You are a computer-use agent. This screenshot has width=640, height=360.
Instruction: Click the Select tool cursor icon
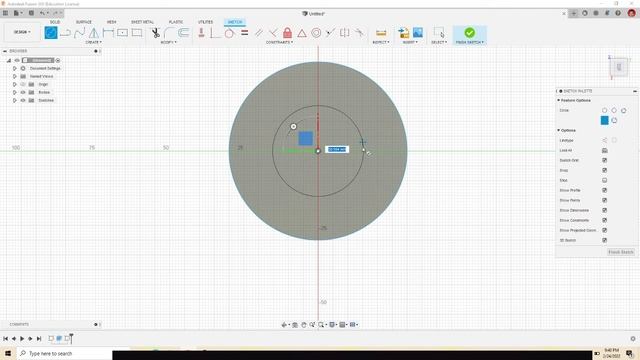pyautogui.click(x=439, y=33)
